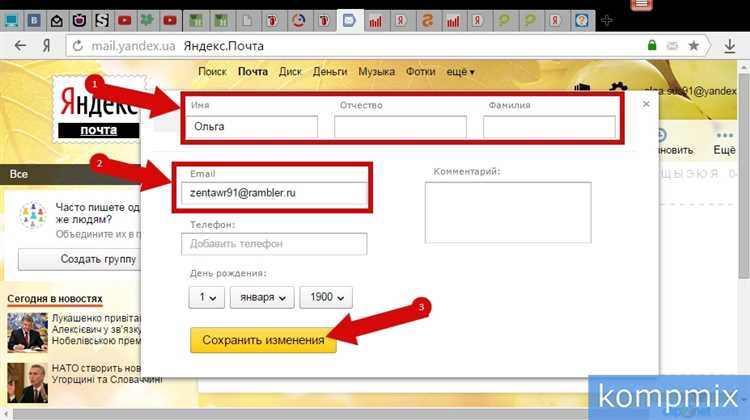Switch to the VK browser tab
The width and height of the screenshot is (750, 420).
point(34,21)
